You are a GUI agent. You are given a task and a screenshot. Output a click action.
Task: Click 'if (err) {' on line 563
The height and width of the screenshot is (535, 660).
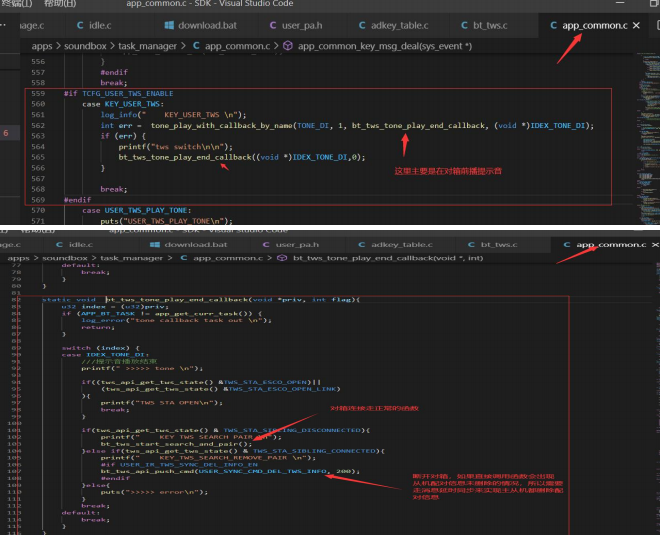[123, 136]
